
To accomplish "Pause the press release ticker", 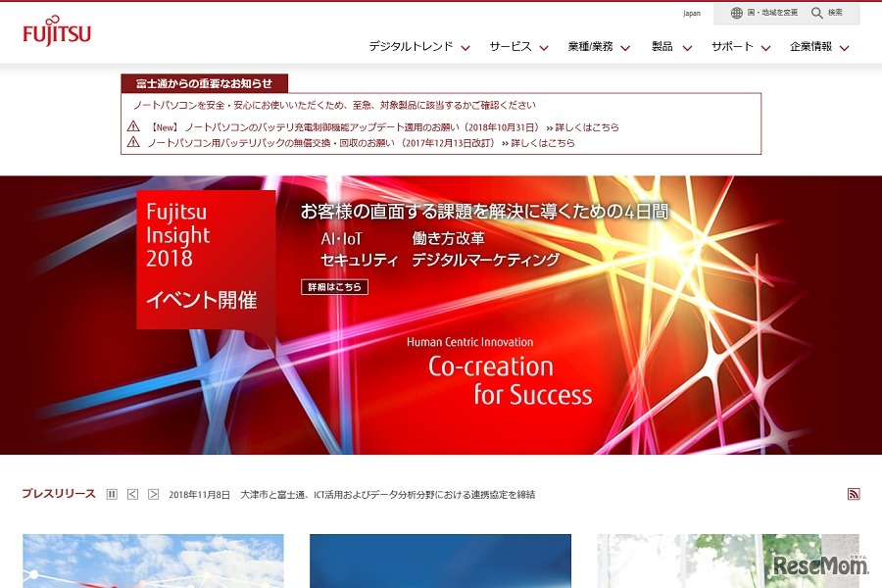I will [112, 495].
